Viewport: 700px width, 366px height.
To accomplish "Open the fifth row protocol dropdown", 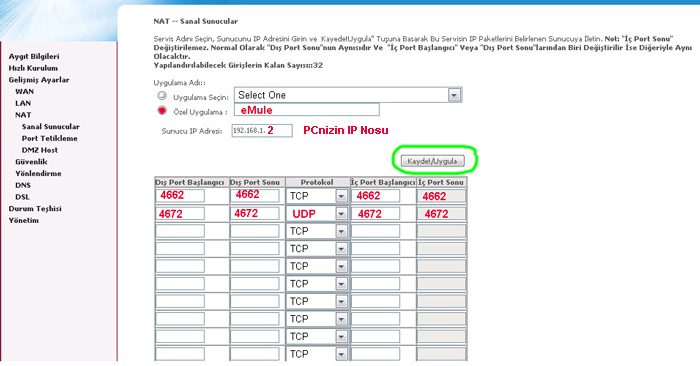I will [317, 266].
